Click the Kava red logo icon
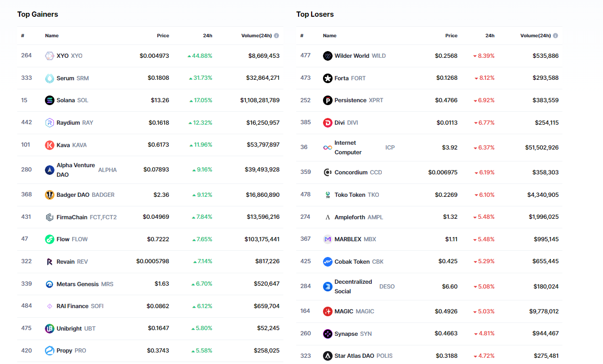Viewport: 603px width, 364px height. 50,145
